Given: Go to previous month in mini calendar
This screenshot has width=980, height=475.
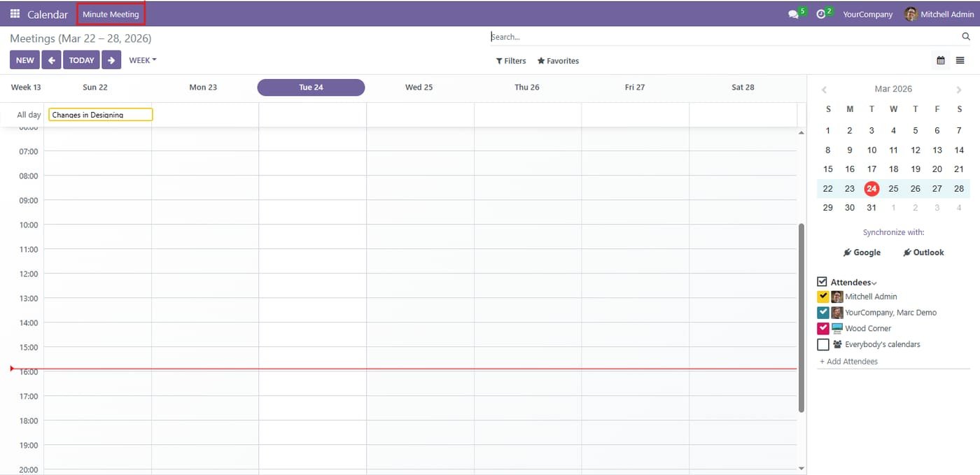Looking at the screenshot, I should tap(824, 90).
